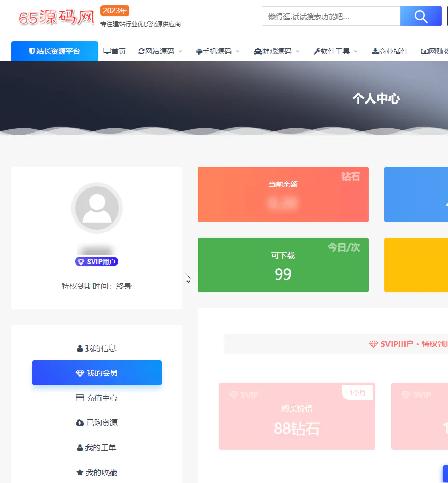Click the 钻石 label on the orange card

pos(351,177)
